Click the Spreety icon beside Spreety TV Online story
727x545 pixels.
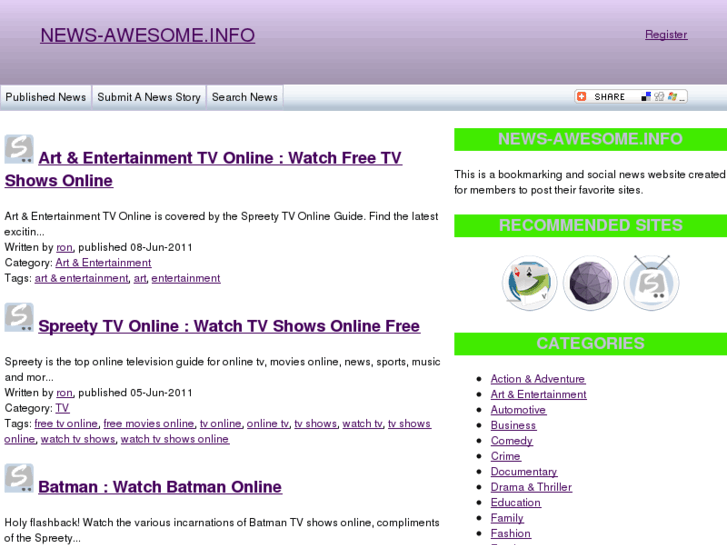(x=19, y=317)
